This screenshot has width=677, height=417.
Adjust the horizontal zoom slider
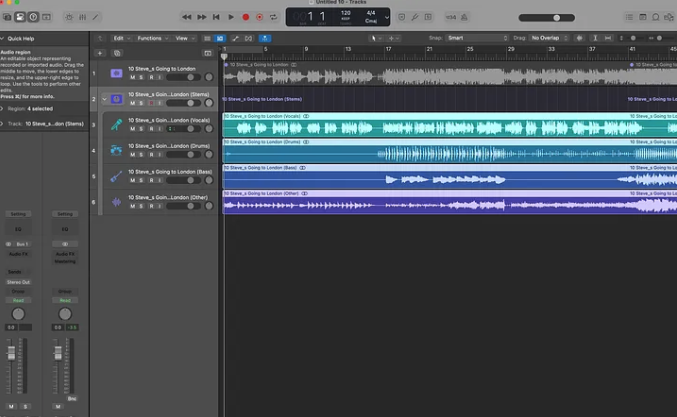pos(661,38)
